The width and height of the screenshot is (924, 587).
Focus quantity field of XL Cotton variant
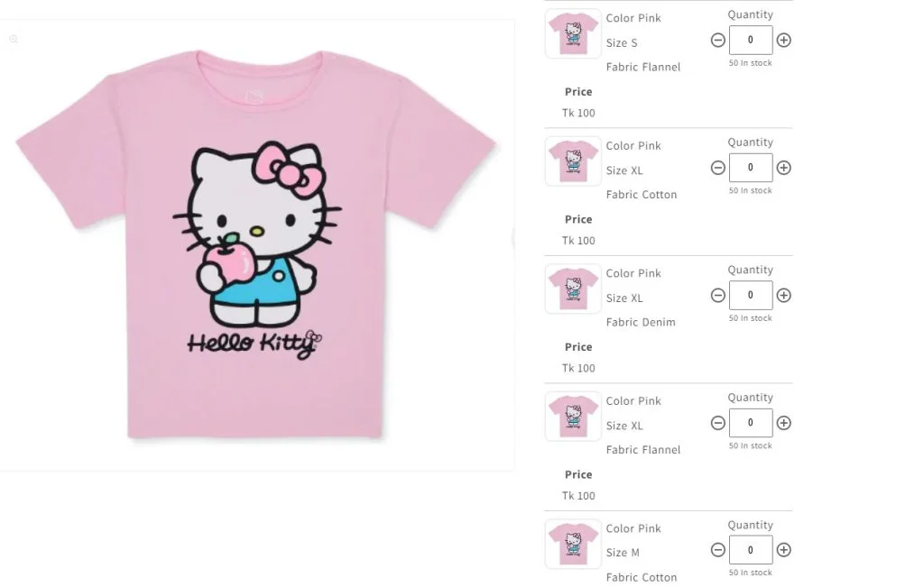pyautogui.click(x=750, y=168)
